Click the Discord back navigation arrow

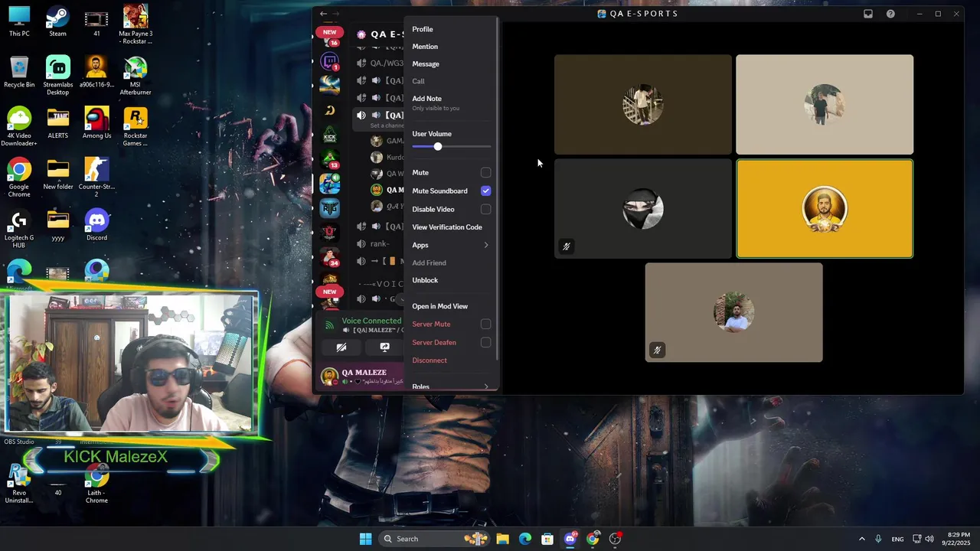tap(323, 14)
